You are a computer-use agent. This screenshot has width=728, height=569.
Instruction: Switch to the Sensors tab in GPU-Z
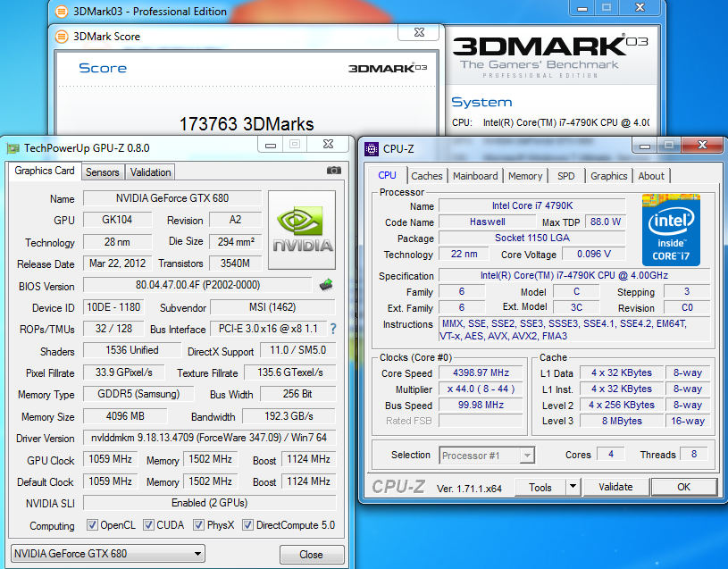(102, 172)
